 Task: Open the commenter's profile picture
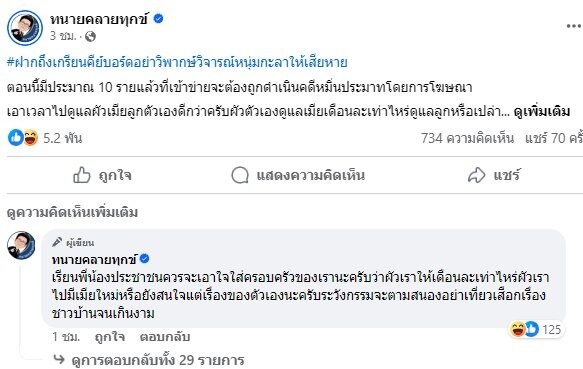tap(21, 245)
